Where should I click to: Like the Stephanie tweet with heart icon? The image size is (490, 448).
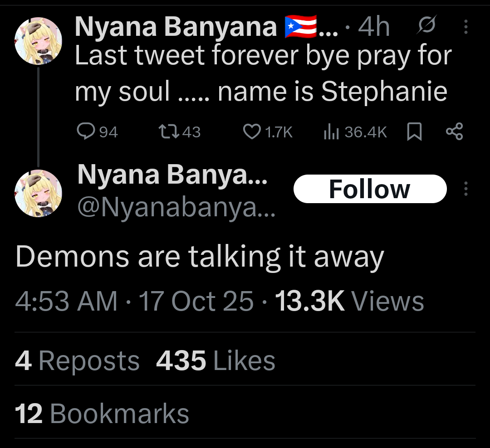tap(251, 131)
